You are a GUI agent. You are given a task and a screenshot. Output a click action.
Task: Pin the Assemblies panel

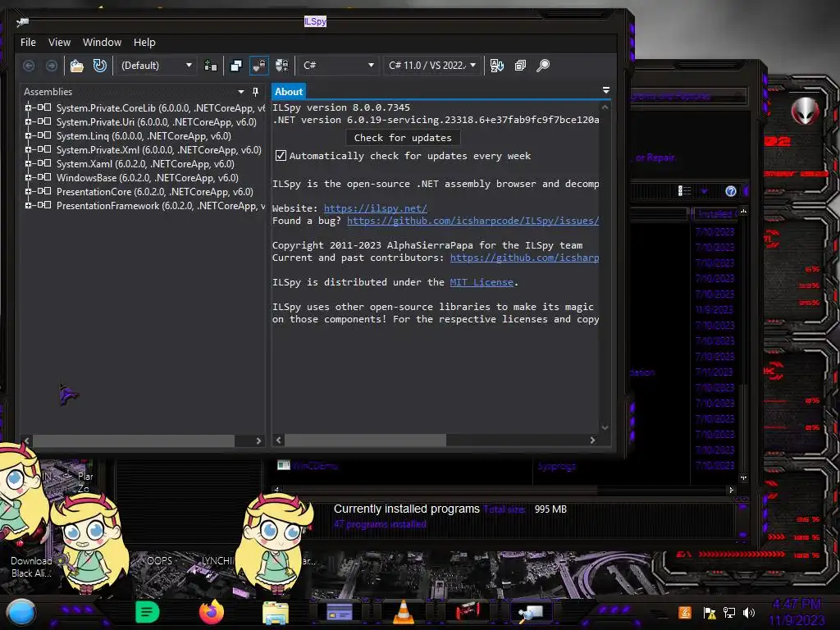click(x=256, y=92)
